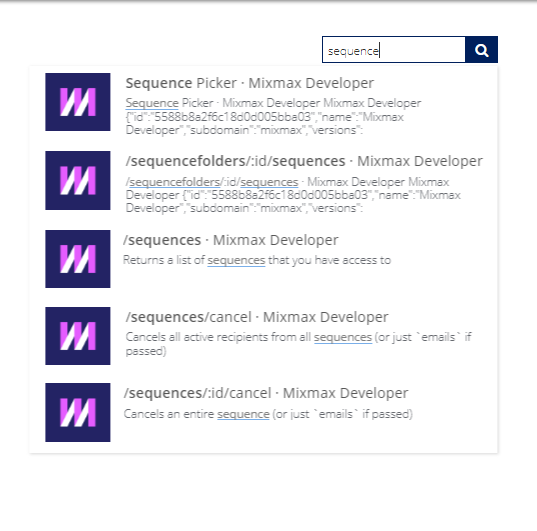Click underlined "sequences" in Returns a list description
537x531 pixels.
[x=236, y=260]
